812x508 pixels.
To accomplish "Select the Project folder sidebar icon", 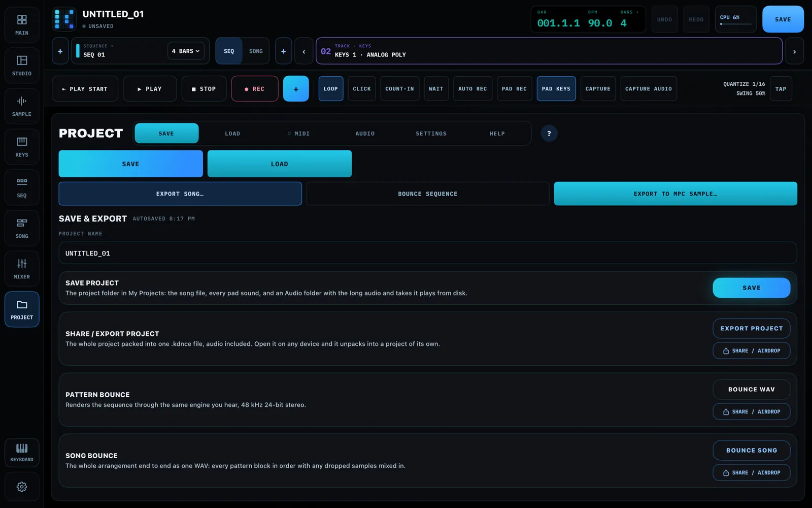I will (x=22, y=309).
